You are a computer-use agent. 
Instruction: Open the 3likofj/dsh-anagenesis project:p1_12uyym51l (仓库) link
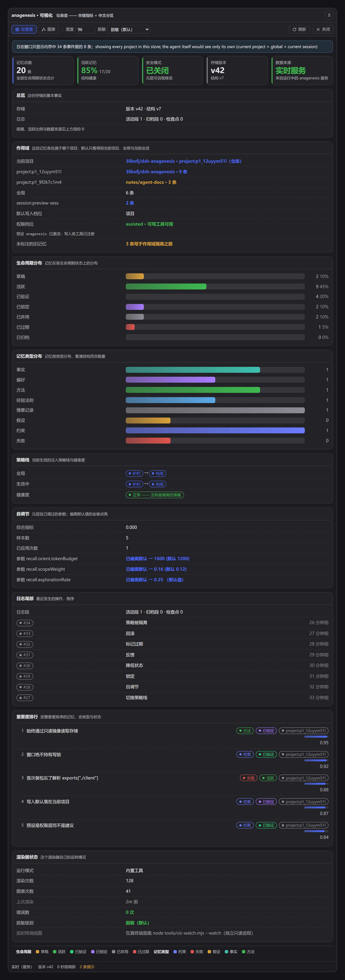pos(184,161)
